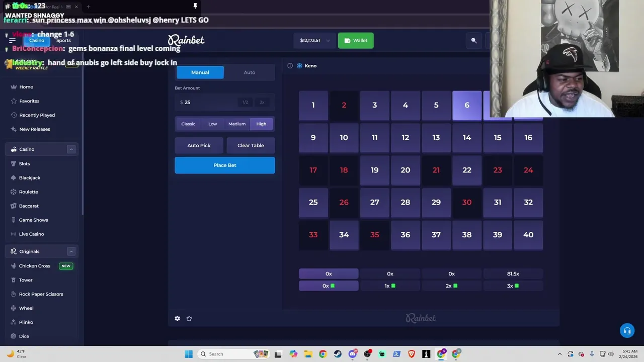
Task: Click the Keno info icon
Action: (290, 66)
